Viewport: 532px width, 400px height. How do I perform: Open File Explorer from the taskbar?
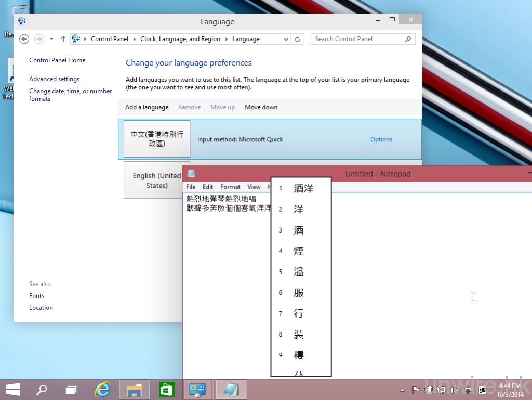135,389
